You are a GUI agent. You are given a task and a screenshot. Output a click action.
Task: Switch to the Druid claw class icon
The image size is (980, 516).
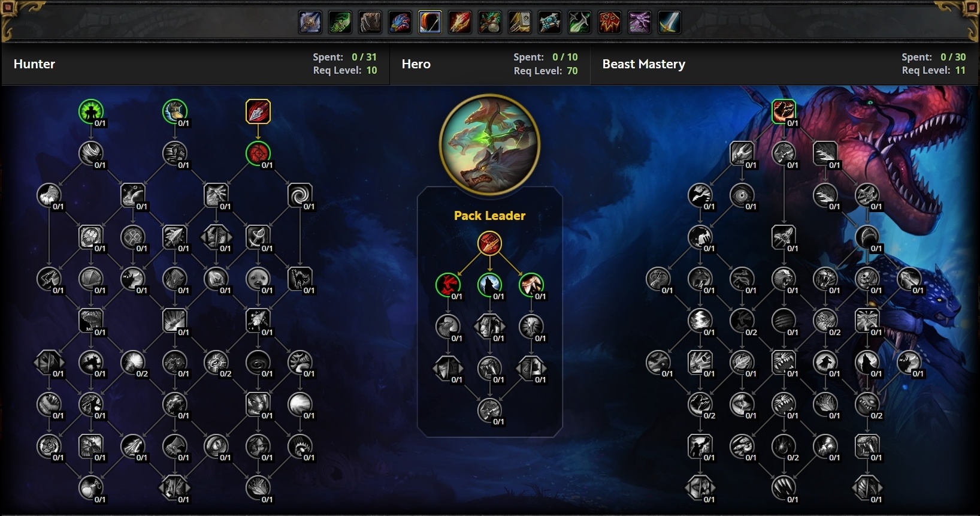[x=370, y=23]
